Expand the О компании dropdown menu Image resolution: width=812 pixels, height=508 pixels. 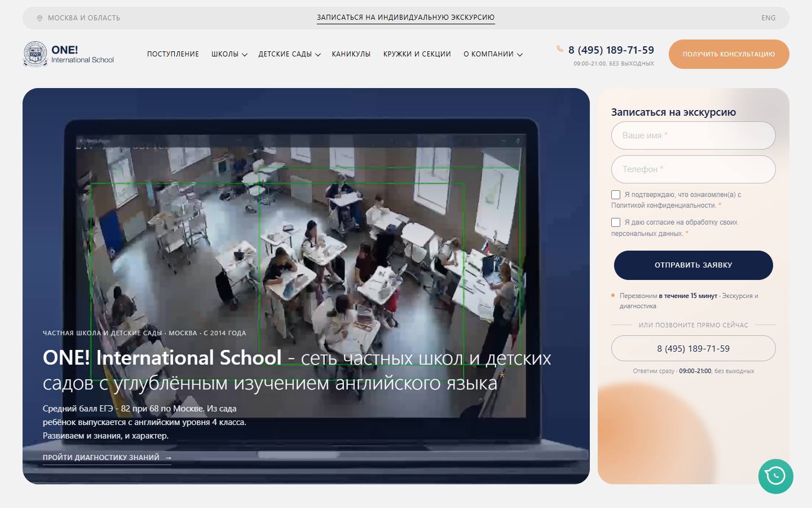(493, 54)
